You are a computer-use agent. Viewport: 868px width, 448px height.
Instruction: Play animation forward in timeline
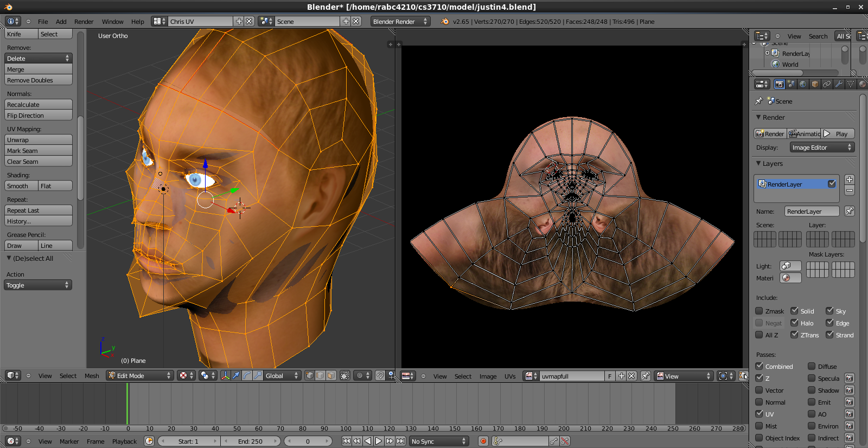[x=379, y=441]
